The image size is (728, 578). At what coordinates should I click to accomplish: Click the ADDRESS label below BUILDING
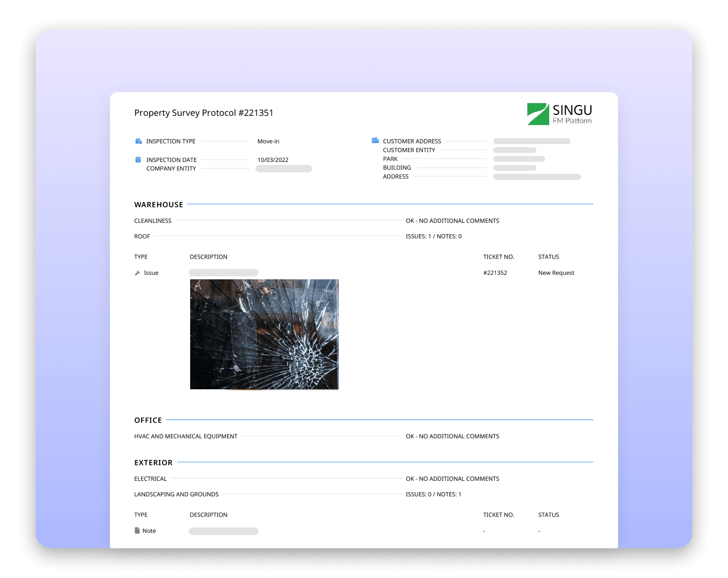[x=396, y=177]
